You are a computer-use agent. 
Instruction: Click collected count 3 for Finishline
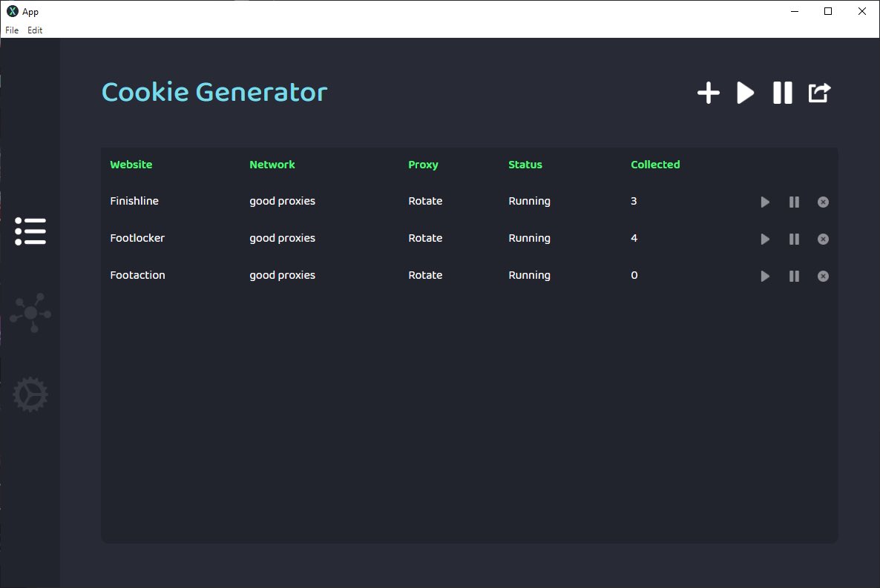[x=634, y=201]
